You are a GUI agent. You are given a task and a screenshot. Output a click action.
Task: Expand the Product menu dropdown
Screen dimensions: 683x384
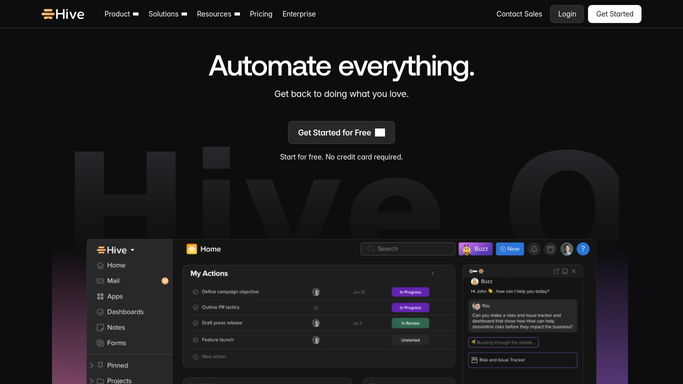(x=121, y=14)
